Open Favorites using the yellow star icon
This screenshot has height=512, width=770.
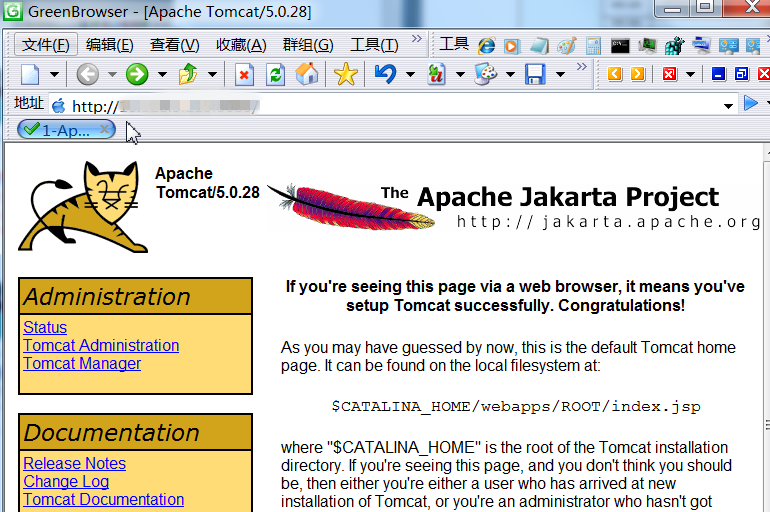[x=345, y=74]
